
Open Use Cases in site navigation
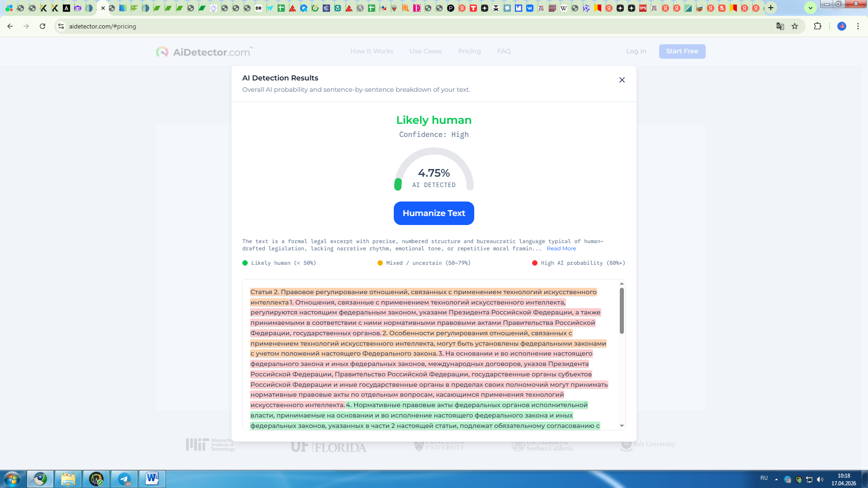pyautogui.click(x=425, y=51)
